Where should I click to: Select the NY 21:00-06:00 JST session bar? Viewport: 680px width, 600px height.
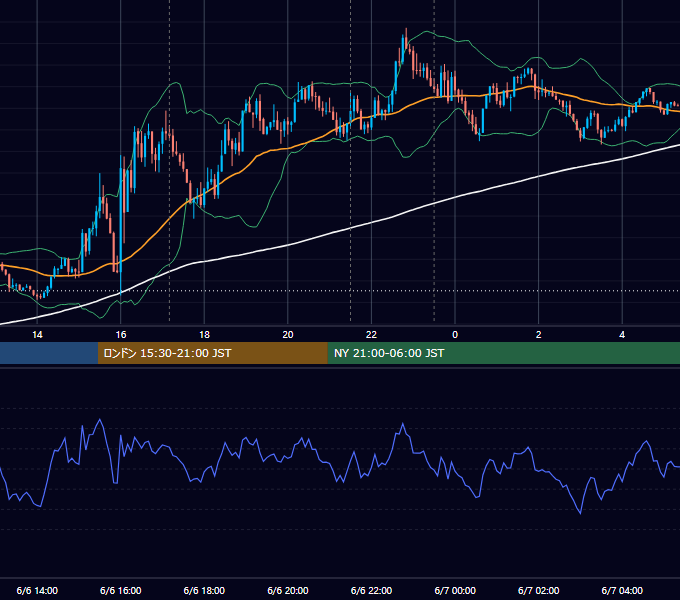[503, 353]
